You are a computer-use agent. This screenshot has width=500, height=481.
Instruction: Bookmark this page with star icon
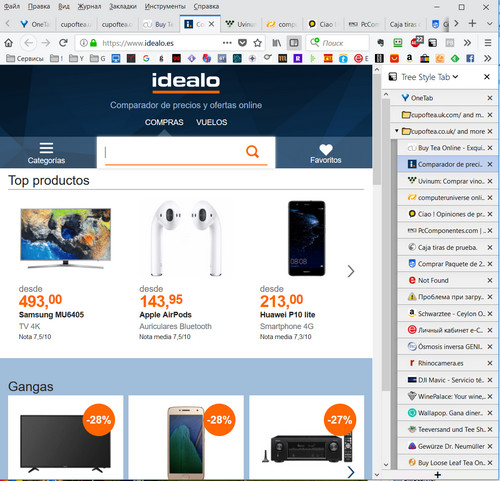257,43
